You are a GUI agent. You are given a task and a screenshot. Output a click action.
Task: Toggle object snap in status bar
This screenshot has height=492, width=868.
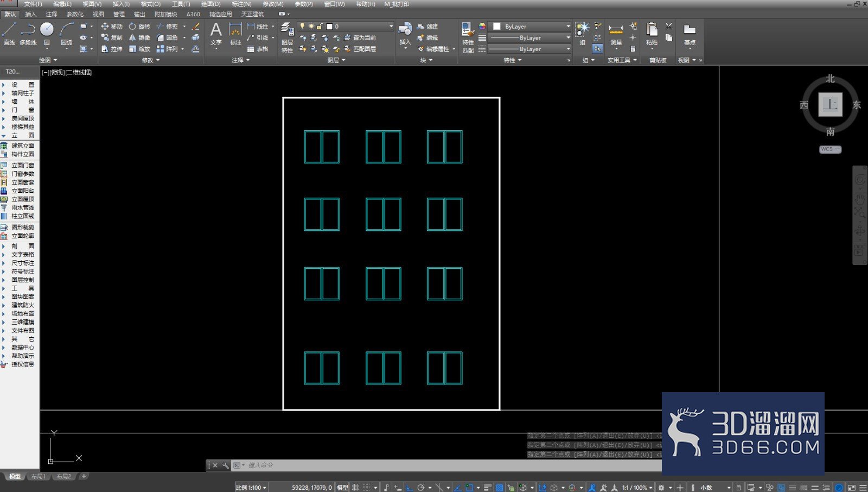[470, 487]
